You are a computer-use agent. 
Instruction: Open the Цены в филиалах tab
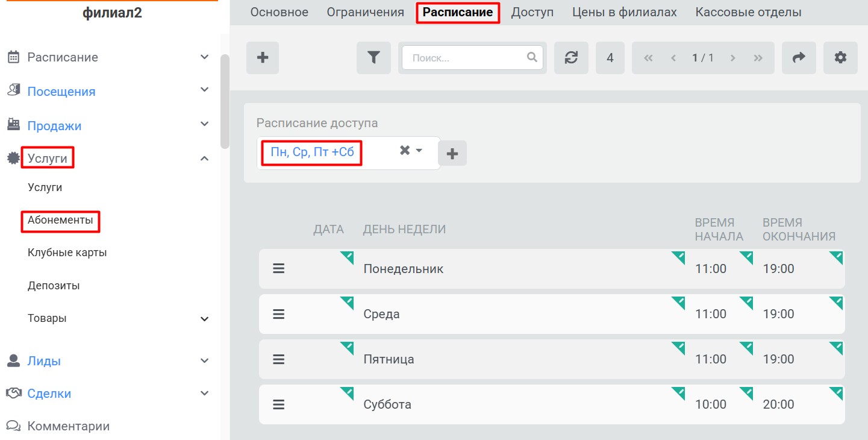coord(625,12)
